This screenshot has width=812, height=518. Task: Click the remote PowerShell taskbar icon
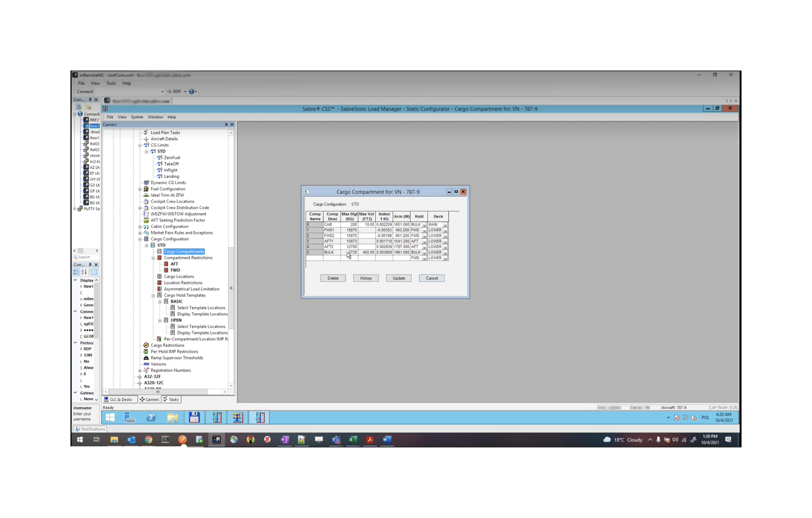151,418
